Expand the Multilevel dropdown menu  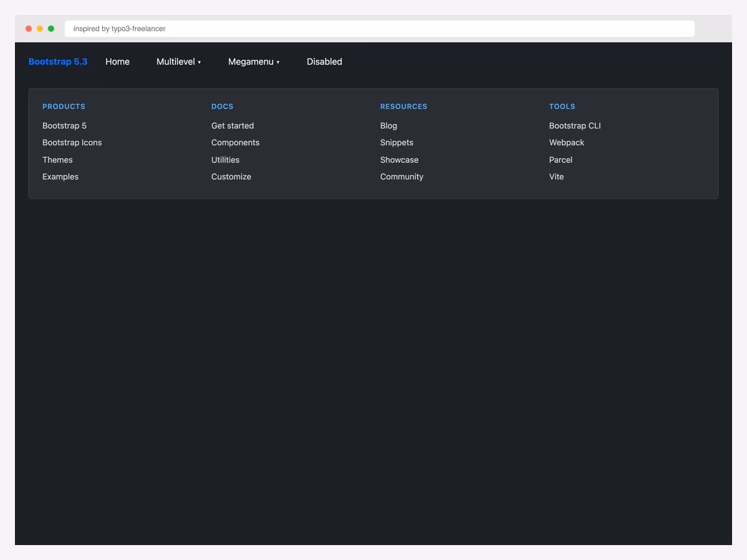tap(179, 62)
